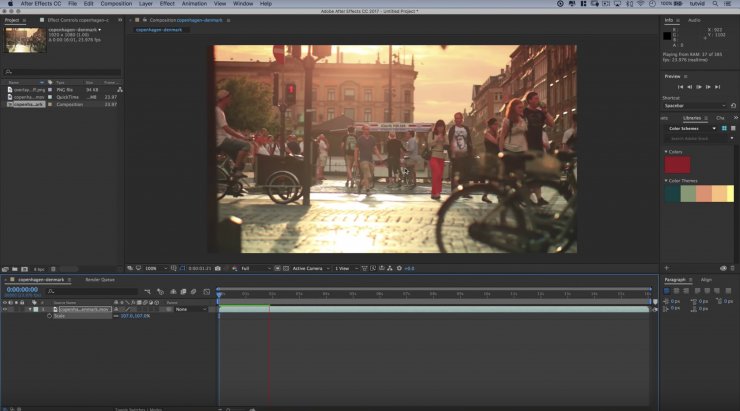Open the composition flowchart icon

[390, 268]
